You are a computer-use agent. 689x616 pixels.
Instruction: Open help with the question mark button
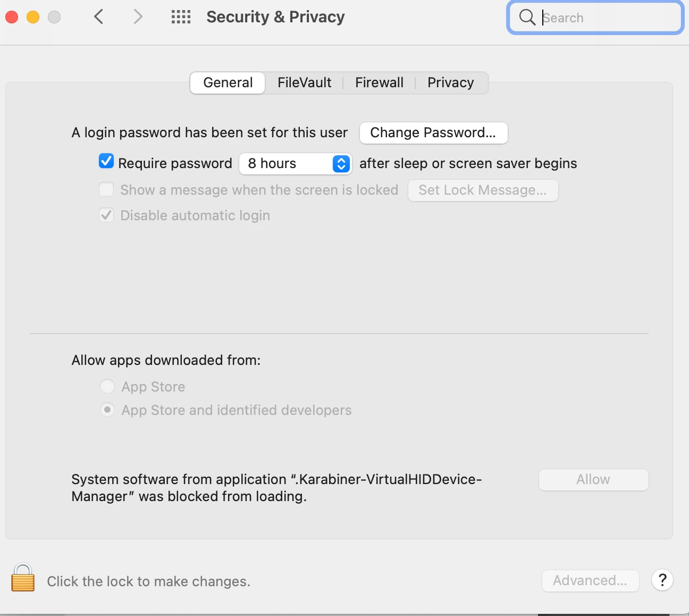point(662,580)
